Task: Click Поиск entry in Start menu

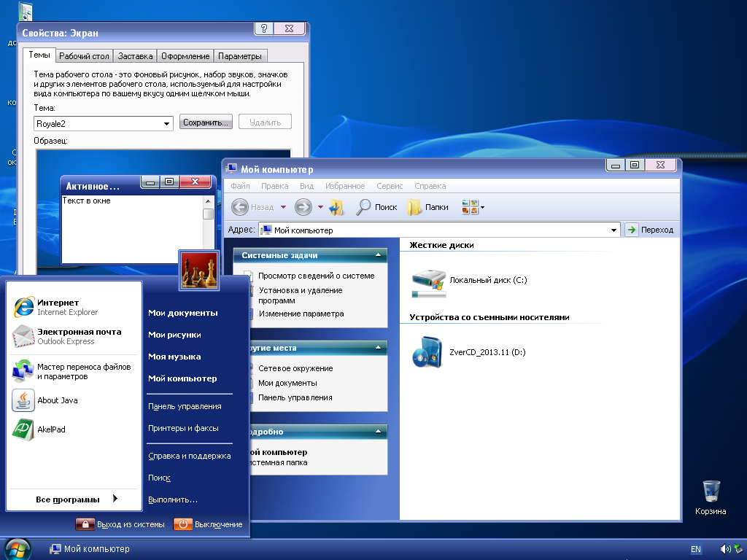Action: click(x=159, y=478)
